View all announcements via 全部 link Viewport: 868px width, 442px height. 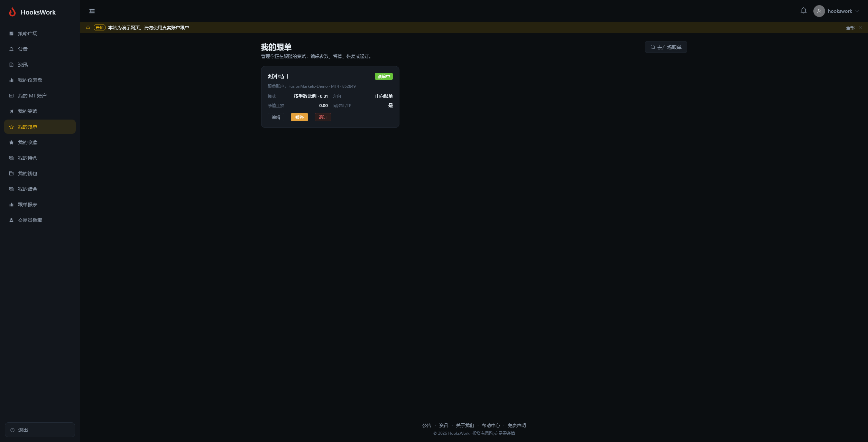coord(850,28)
